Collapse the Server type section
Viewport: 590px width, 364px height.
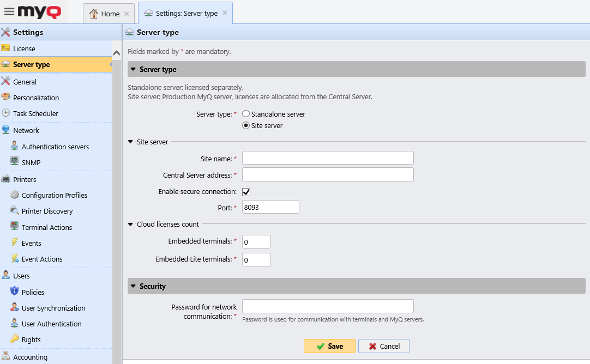pyautogui.click(x=133, y=69)
